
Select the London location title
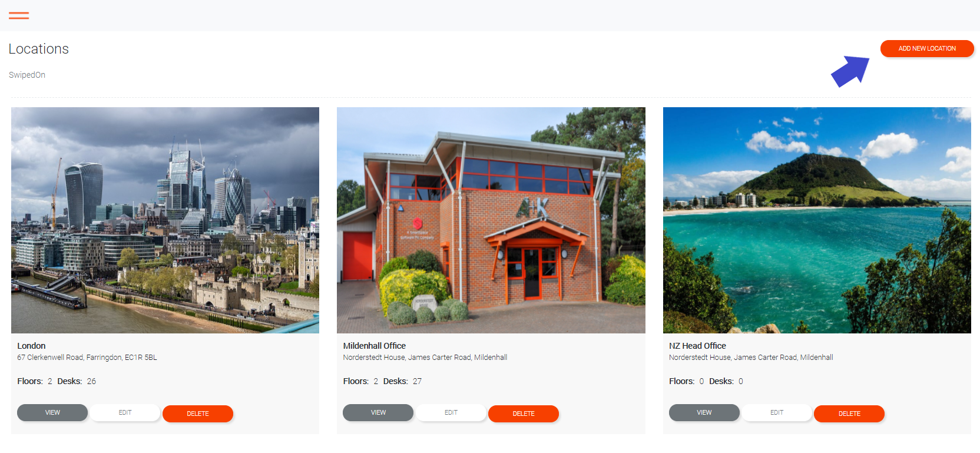pyautogui.click(x=31, y=346)
